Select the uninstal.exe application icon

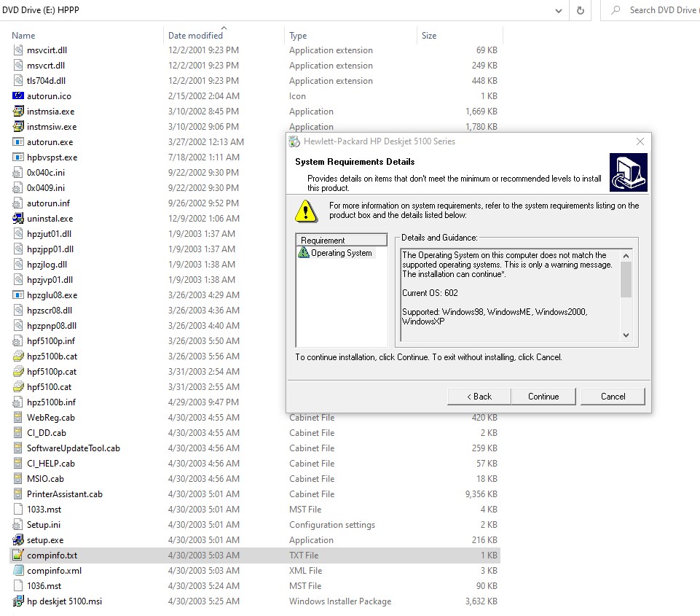[x=18, y=219]
